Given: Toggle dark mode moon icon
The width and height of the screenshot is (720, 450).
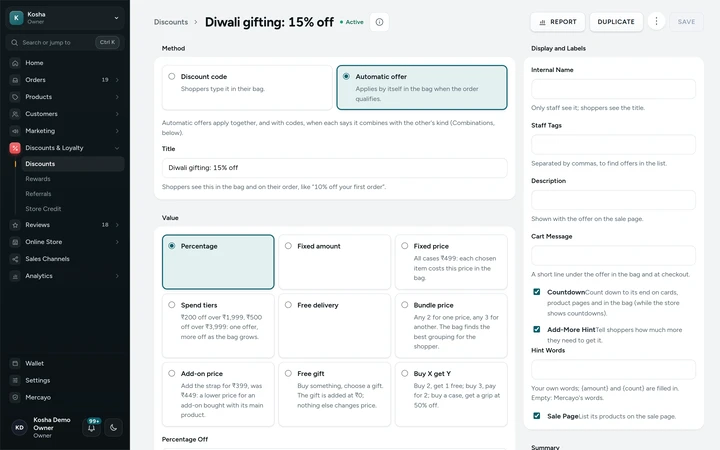Looking at the screenshot, I should [x=113, y=428].
